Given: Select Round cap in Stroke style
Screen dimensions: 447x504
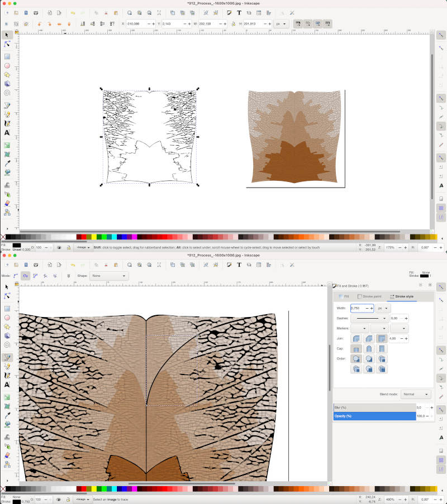Looking at the screenshot, I should pyautogui.click(x=369, y=349).
